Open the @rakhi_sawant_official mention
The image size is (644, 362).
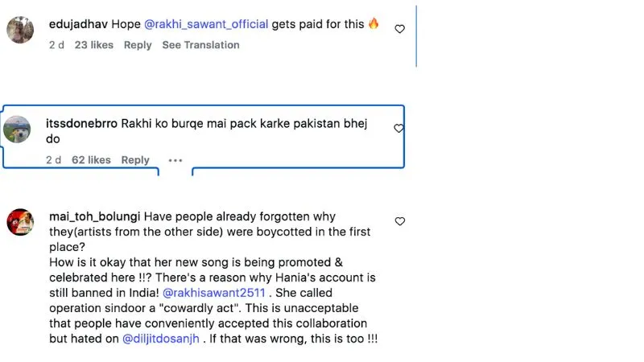tap(206, 24)
